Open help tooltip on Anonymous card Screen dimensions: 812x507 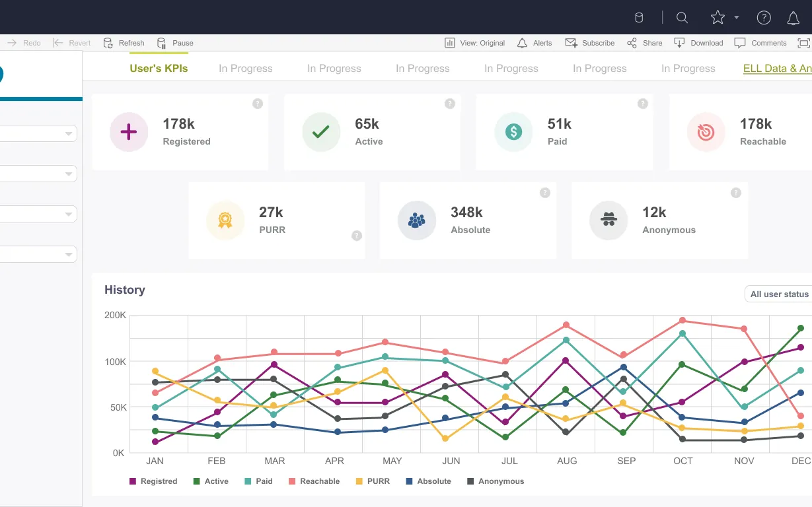coord(736,193)
